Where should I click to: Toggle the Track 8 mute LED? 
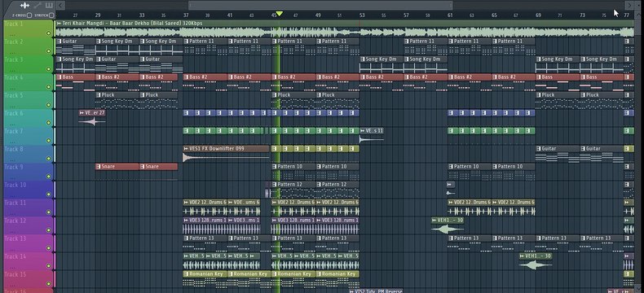point(48,159)
